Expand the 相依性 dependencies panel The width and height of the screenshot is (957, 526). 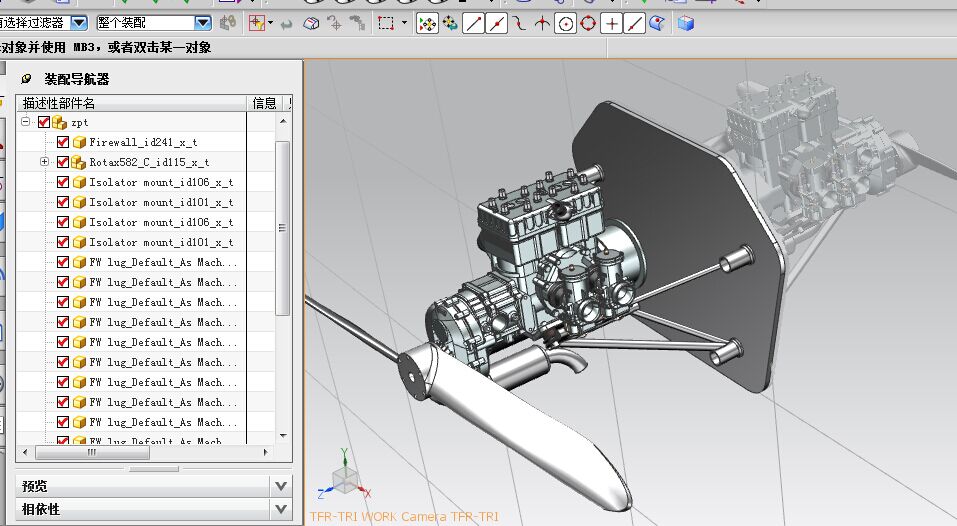click(281, 509)
